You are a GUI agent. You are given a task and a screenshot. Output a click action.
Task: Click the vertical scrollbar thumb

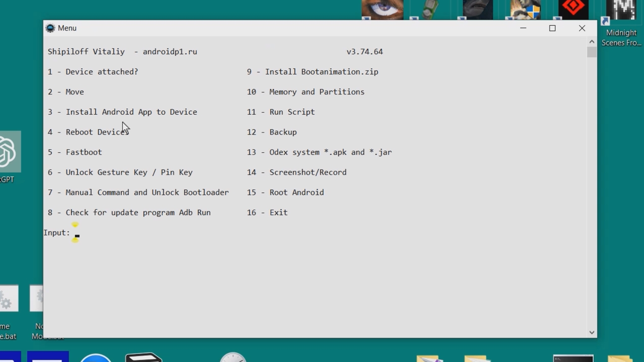tap(592, 52)
